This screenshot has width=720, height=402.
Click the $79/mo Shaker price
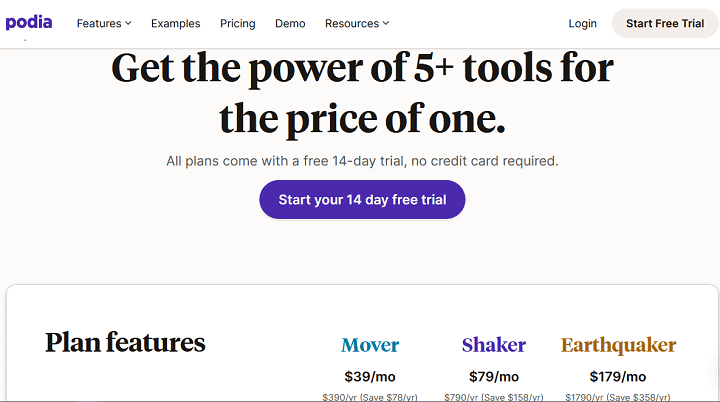pyautogui.click(x=494, y=377)
